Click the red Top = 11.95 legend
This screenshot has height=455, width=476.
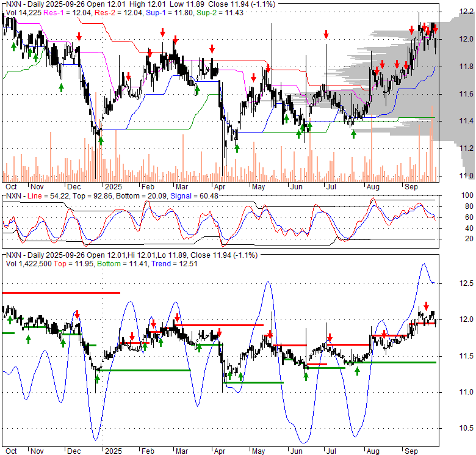point(74,264)
